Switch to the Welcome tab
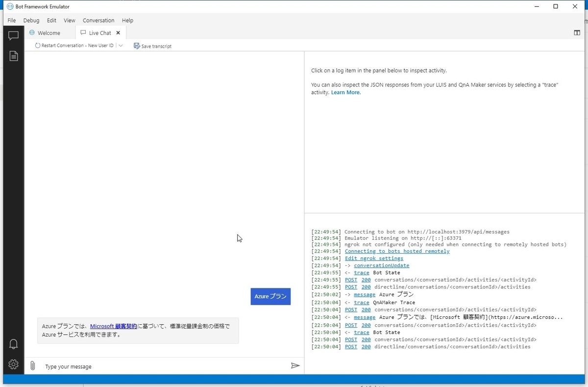The image size is (588, 387). coord(49,33)
